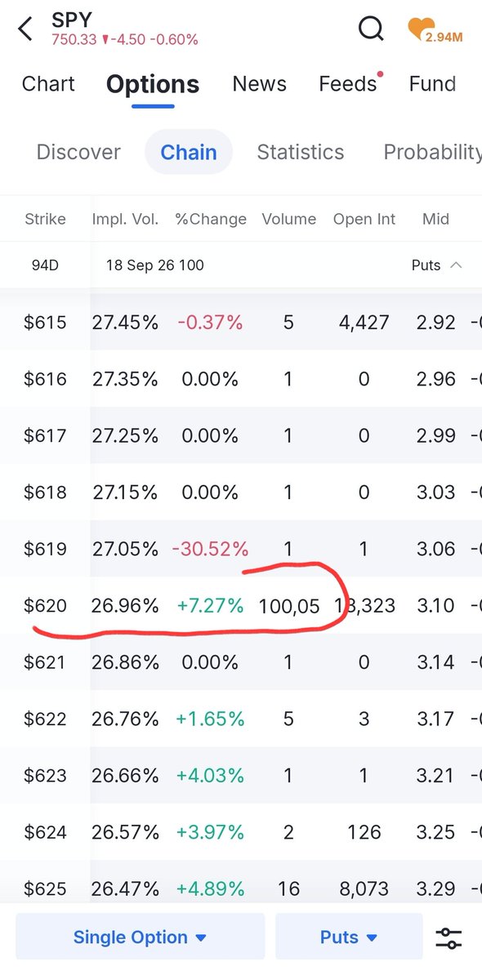Open the Feeds tab
Screen dimensions: 482x980
pos(349,84)
